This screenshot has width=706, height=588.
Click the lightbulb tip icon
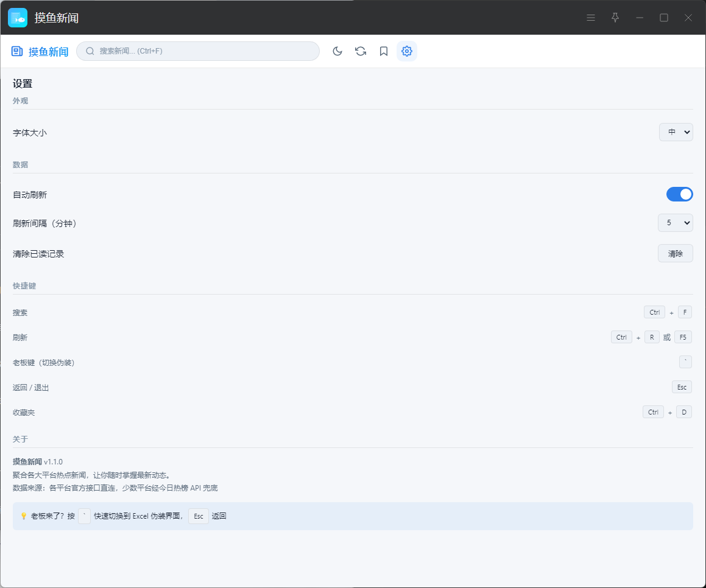coord(24,516)
